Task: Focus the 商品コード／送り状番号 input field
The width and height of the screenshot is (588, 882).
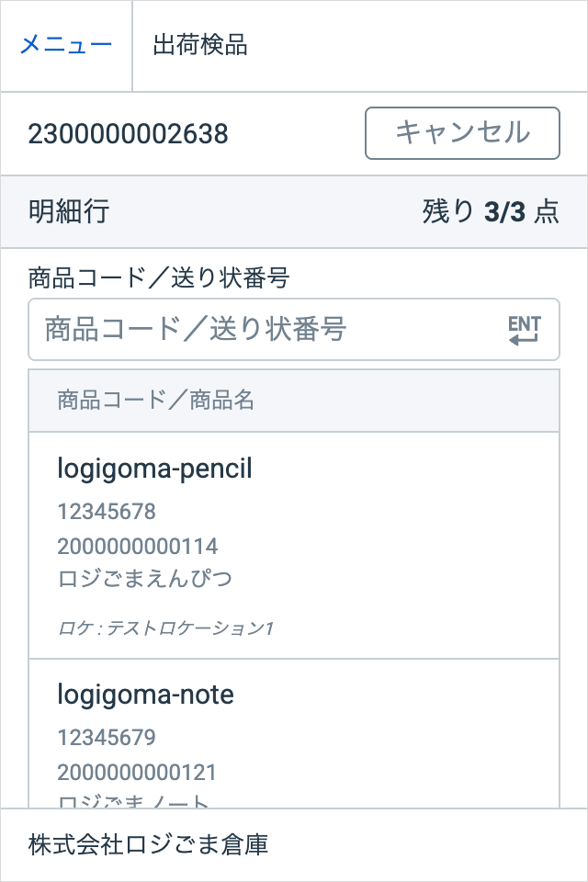Action: [266, 330]
